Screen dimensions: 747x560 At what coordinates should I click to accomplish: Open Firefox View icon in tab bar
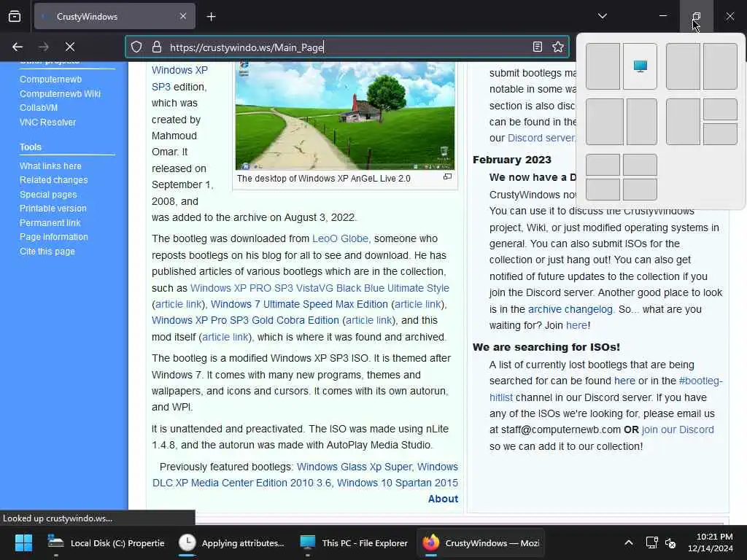[15, 16]
